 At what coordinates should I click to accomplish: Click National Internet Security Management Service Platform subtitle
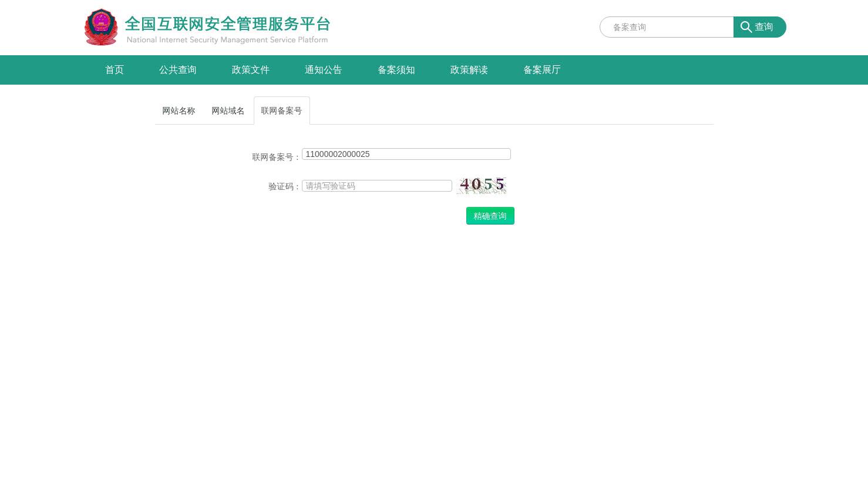227,40
